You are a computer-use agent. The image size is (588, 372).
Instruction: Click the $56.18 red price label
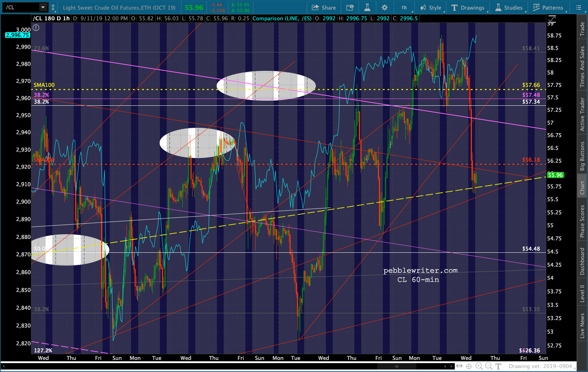(x=531, y=160)
